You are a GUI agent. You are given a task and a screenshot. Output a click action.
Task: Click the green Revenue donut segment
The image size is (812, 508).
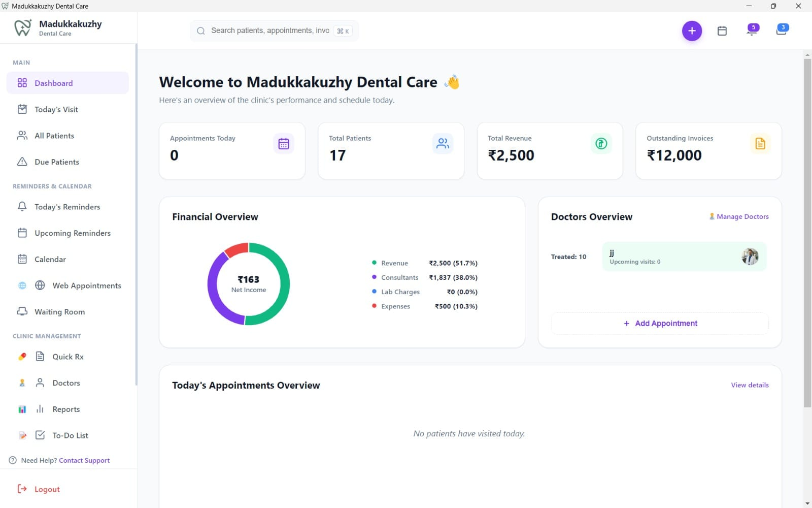(284, 284)
